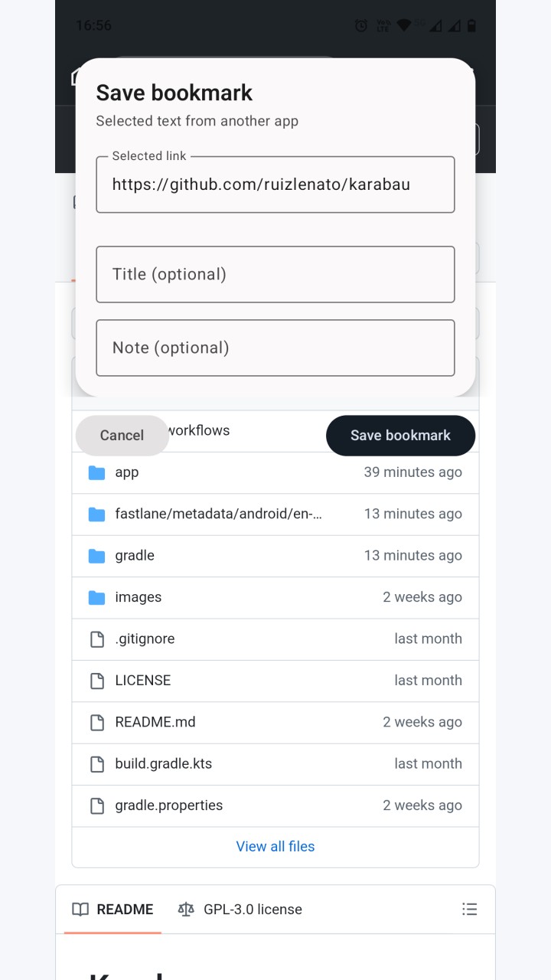
Task: Cancel the Save bookmark dialog
Action: pyautogui.click(x=122, y=436)
